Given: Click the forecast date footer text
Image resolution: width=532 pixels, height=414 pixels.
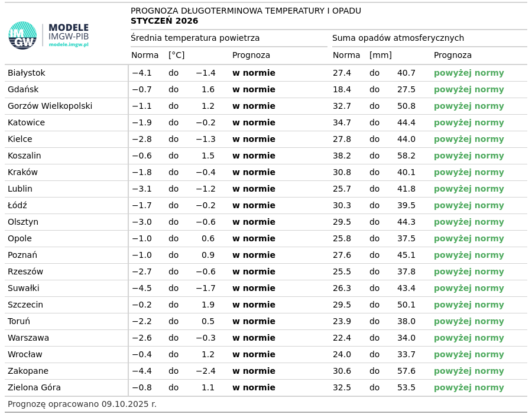Looking at the screenshot, I should coord(82,405).
